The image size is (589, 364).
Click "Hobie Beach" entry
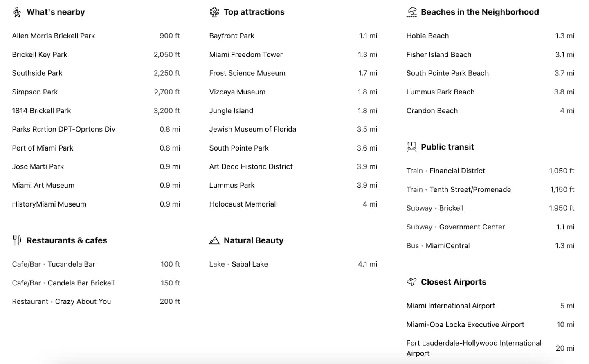click(x=427, y=36)
